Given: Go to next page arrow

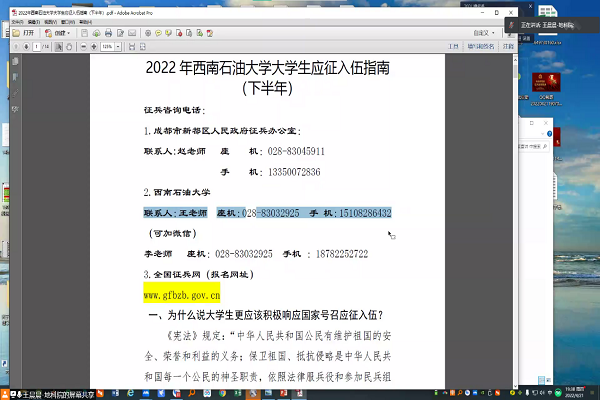Looking at the screenshot, I should 26,46.
